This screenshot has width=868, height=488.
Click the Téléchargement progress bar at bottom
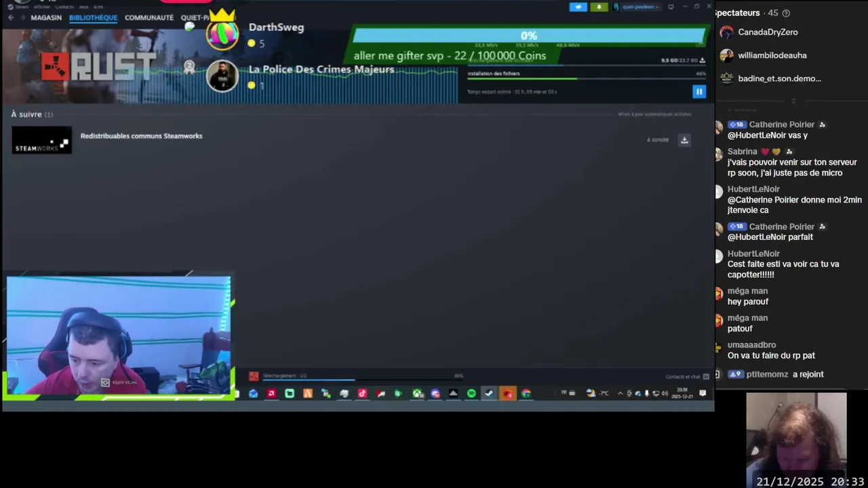[x=363, y=380]
